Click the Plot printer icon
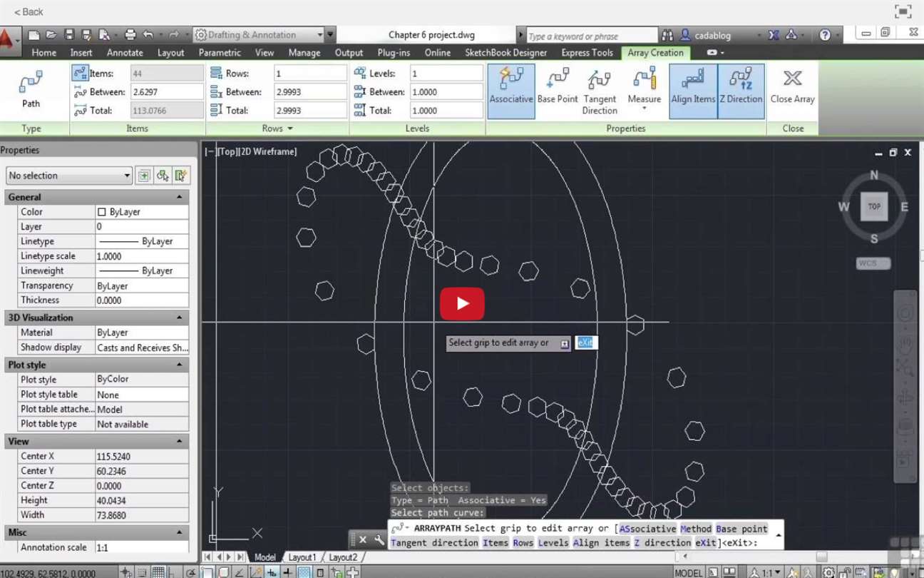The width and height of the screenshot is (924, 578). (x=130, y=34)
